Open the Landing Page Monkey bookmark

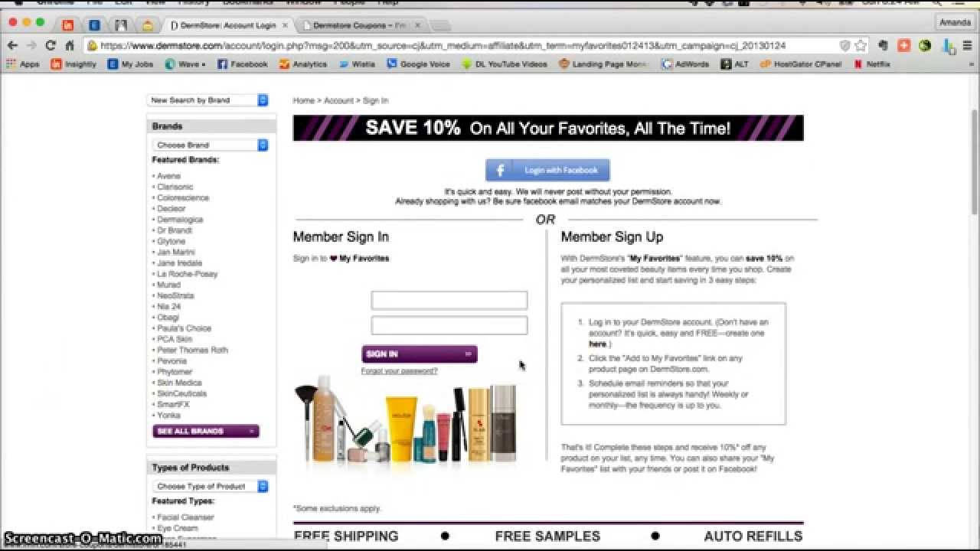tap(603, 64)
